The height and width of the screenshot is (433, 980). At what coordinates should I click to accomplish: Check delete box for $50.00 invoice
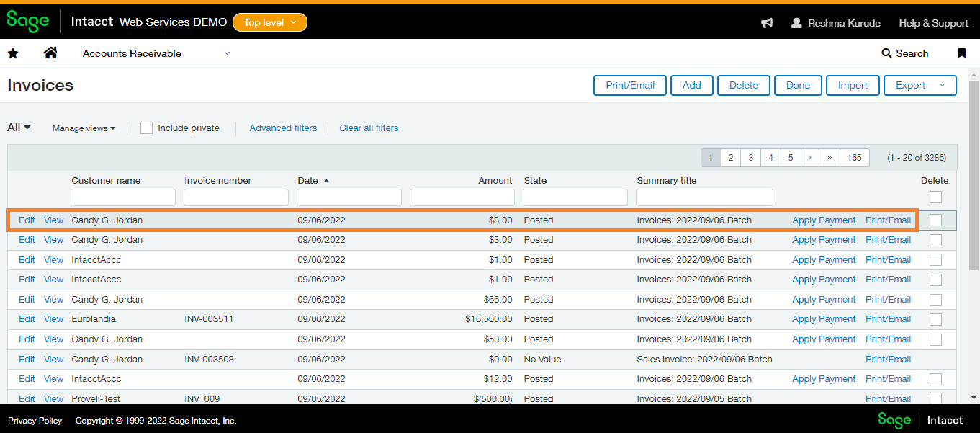[x=935, y=339]
